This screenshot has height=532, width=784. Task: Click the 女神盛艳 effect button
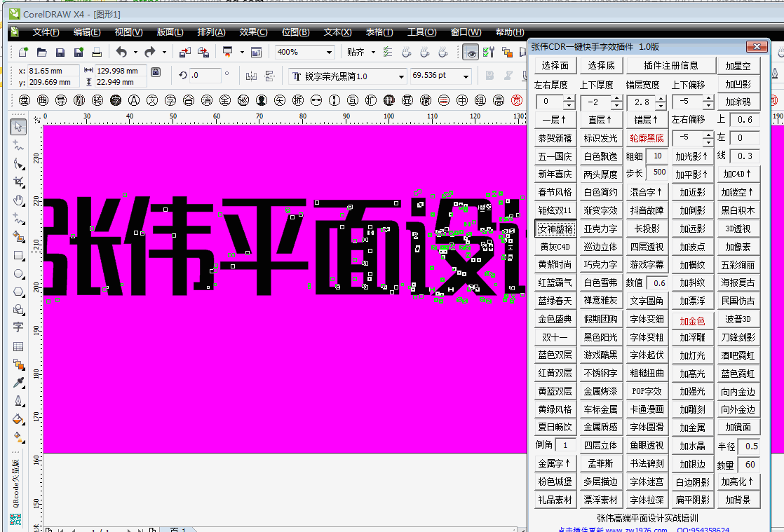coord(555,229)
